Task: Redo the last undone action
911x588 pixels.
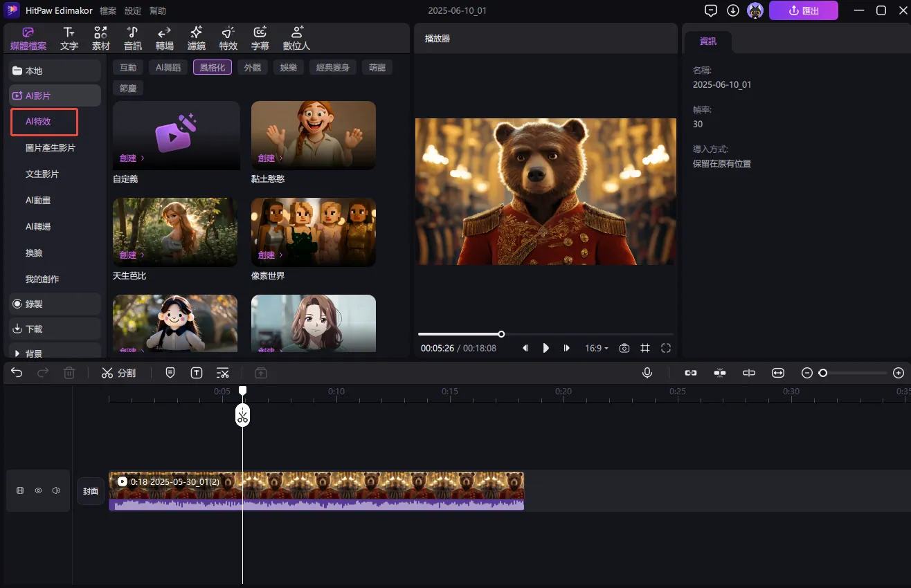Action: (x=43, y=373)
